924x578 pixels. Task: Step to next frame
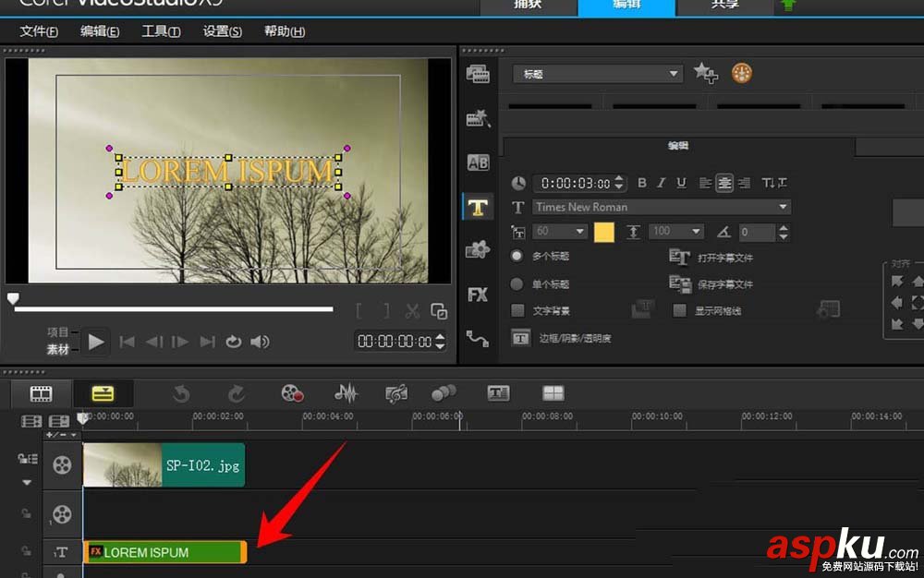[180, 342]
